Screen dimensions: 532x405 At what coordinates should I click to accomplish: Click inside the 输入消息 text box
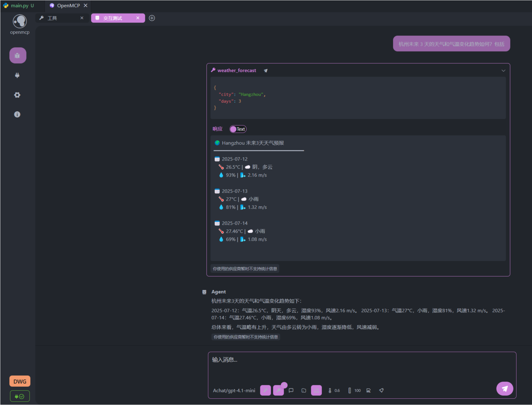362,367
